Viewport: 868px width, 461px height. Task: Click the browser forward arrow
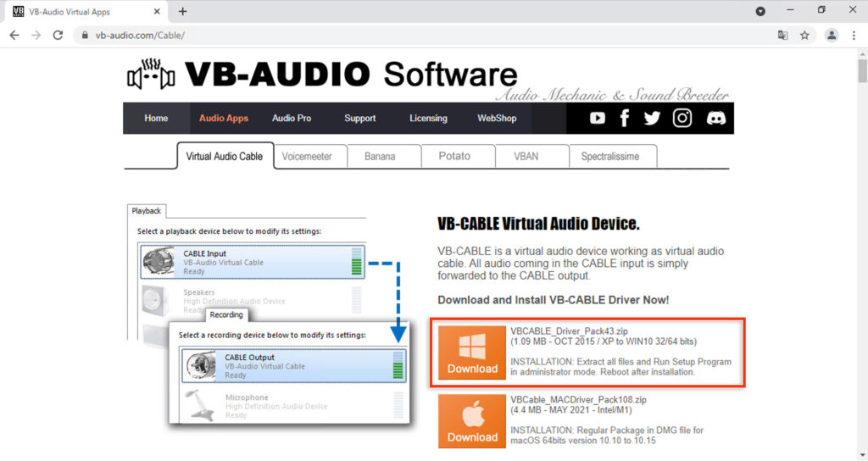pyautogui.click(x=36, y=35)
